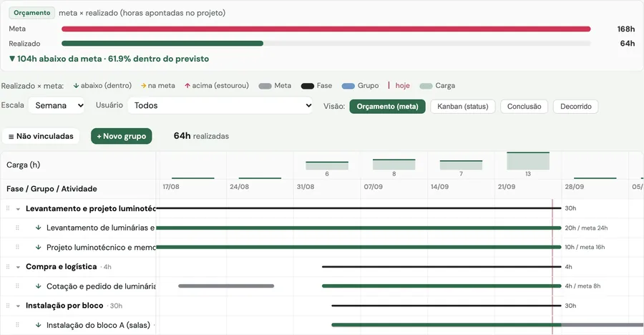Screen dimensions: 644x335
Task: Collapse the Levantamento e projeto luminotécnico phase
Action: (x=18, y=209)
